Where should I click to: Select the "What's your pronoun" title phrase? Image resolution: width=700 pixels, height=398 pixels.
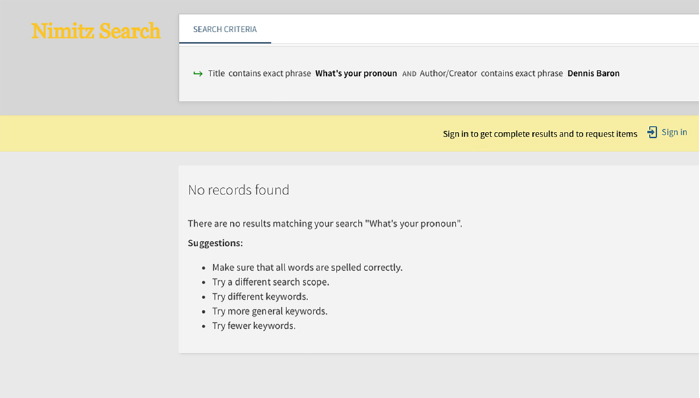356,74
